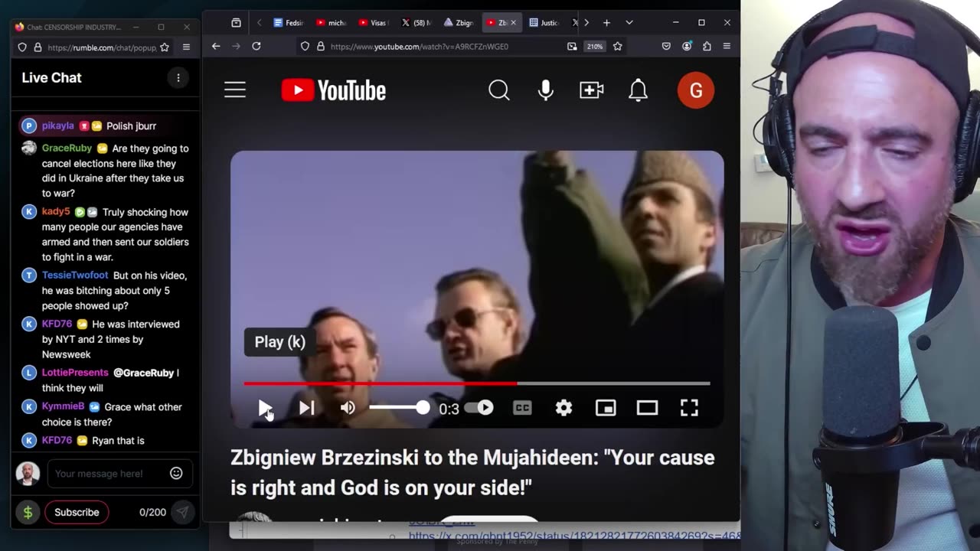Adjust the video volume slider
Image resolution: width=980 pixels, height=551 pixels.
pyautogui.click(x=399, y=408)
